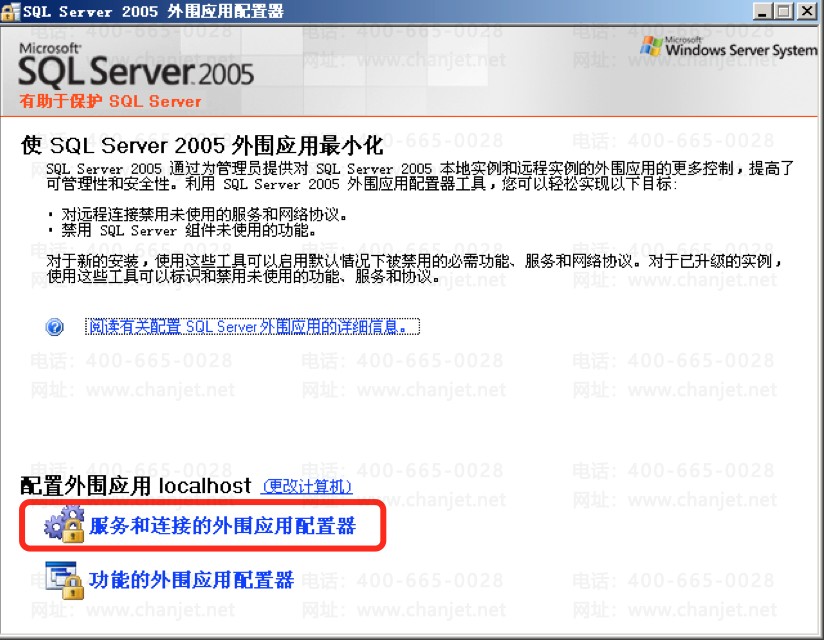
Task: Open 服务和连接的外围应用配置器
Action: coord(222,525)
